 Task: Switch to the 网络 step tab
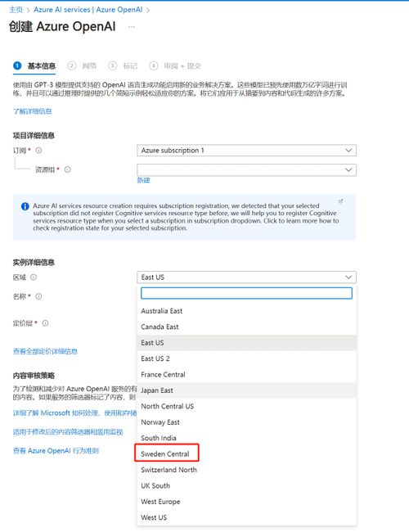pos(82,65)
